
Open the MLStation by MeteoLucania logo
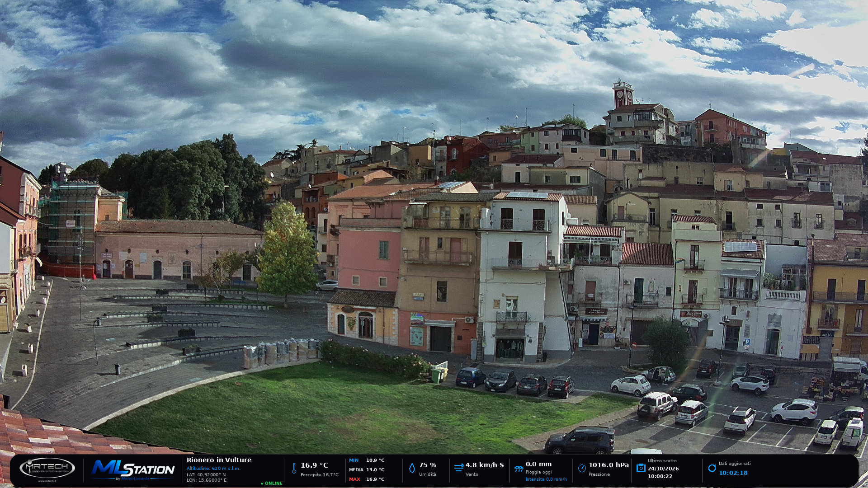pyautogui.click(x=133, y=470)
